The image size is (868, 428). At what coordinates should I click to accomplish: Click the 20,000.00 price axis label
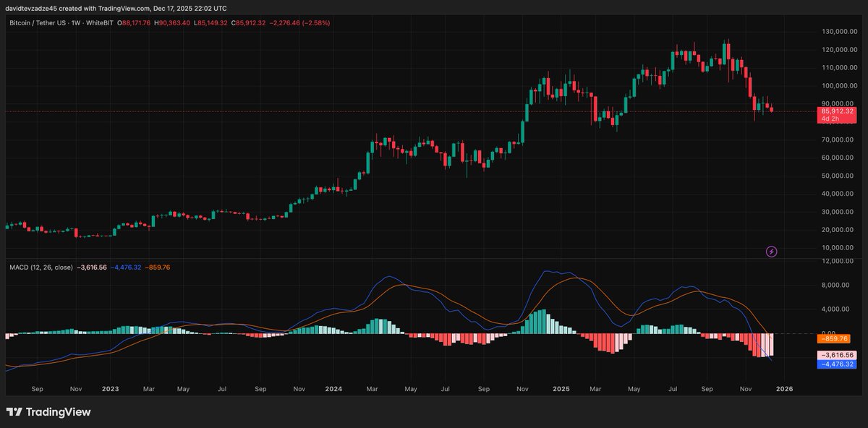[x=838, y=230]
